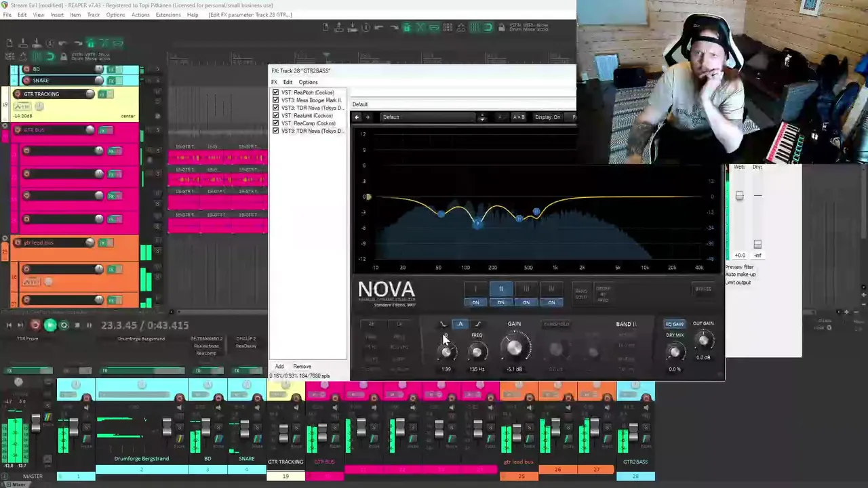Click the transport Pause button
The height and width of the screenshot is (488, 868).
point(89,325)
